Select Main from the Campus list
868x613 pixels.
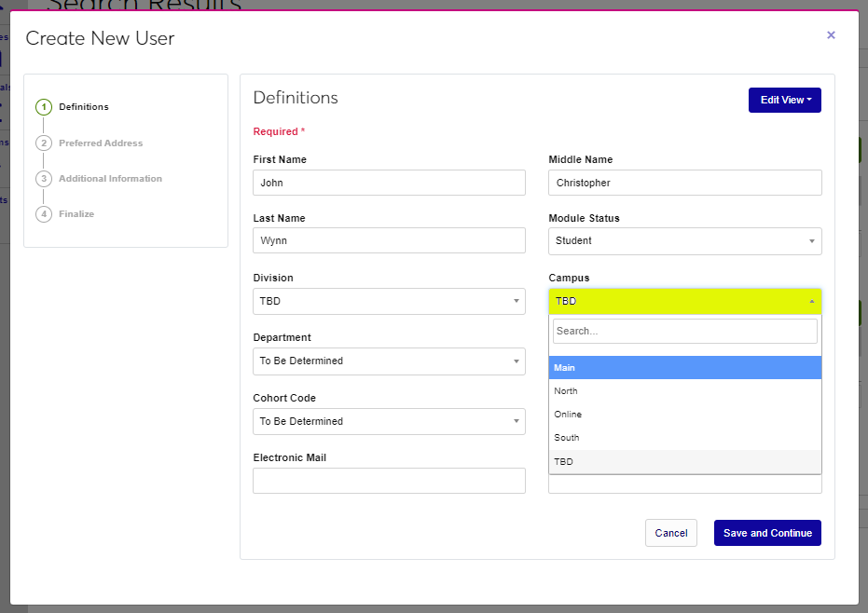tap(684, 368)
